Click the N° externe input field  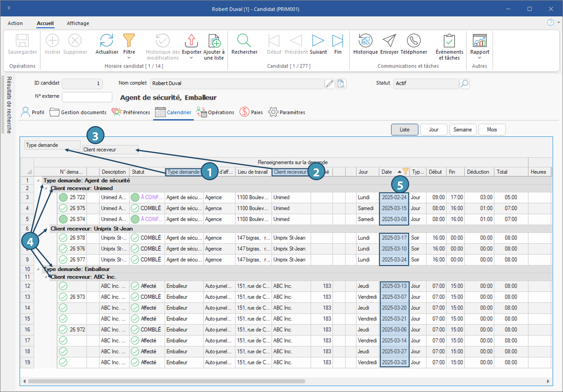coord(87,97)
